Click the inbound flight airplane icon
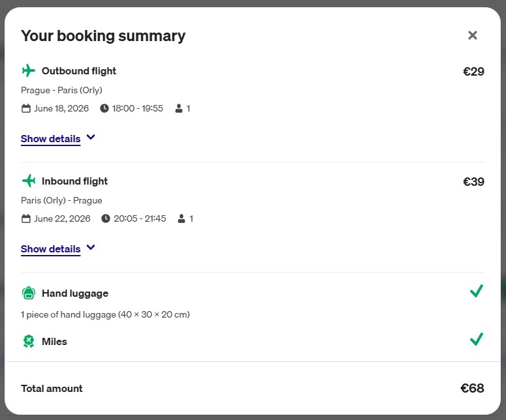Screen dimensions: 506x420 (x=28, y=181)
